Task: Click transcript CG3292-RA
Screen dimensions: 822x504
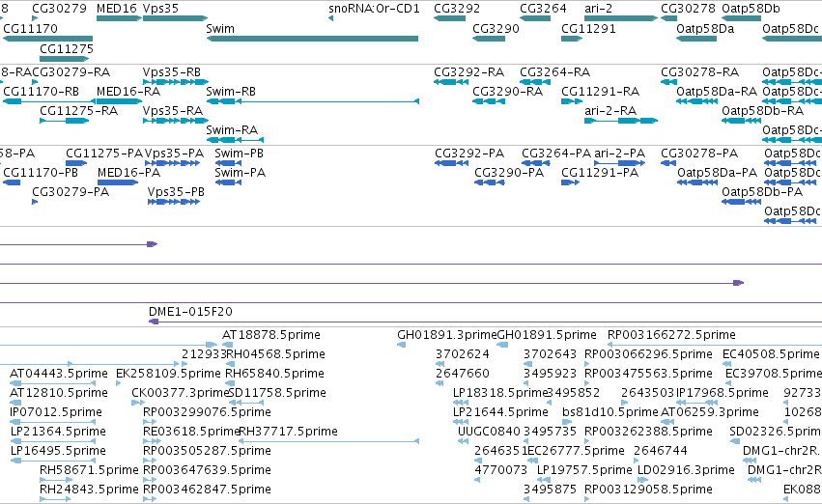Action: tap(451, 82)
